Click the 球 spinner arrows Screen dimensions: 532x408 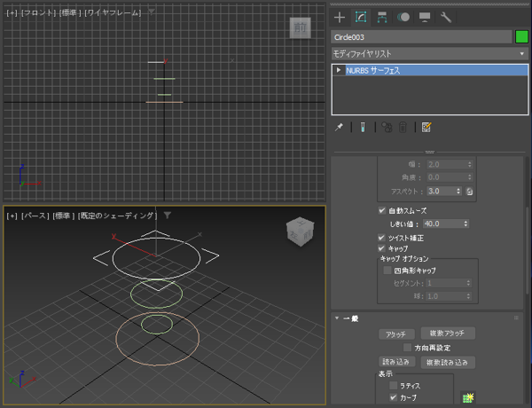[x=468, y=296]
